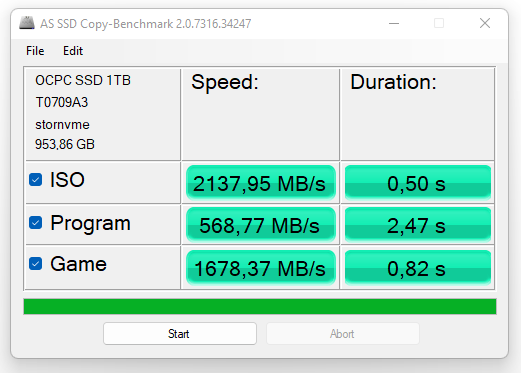The height and width of the screenshot is (373, 521).
Task: Disable the Game test checkbox
Action: [36, 264]
